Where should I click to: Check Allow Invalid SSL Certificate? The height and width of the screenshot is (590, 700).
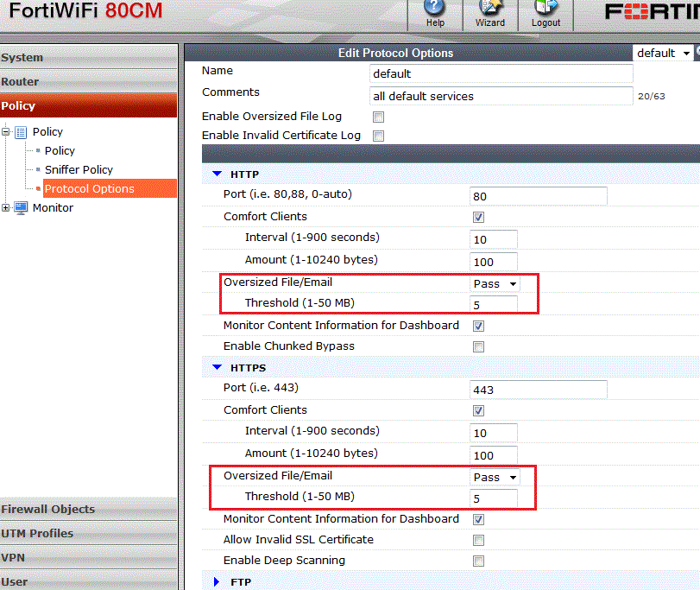478,540
